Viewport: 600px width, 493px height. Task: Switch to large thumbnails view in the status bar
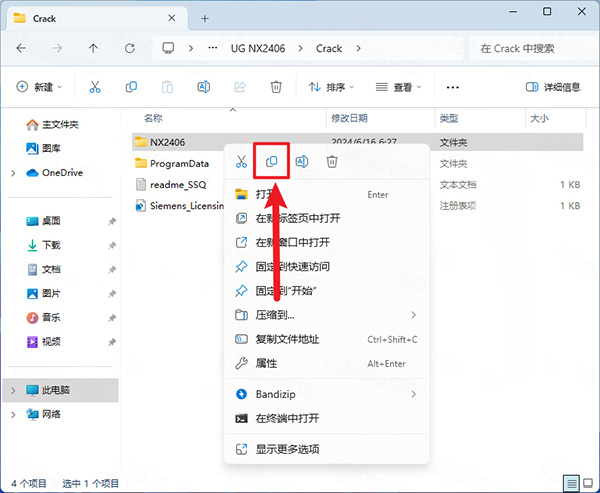pyautogui.click(x=588, y=483)
